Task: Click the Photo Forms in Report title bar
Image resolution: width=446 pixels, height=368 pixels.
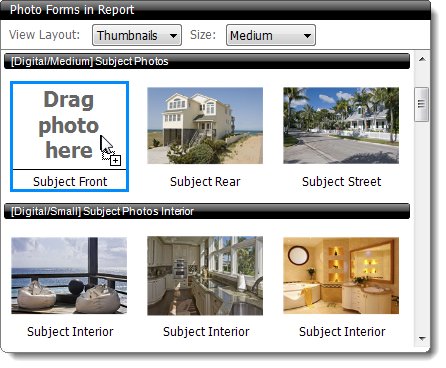Action: coord(215,10)
